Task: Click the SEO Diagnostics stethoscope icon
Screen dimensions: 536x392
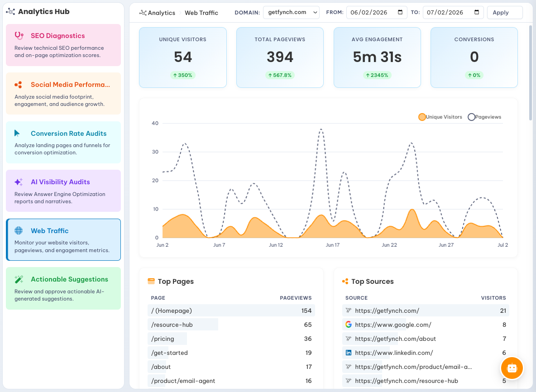Action: pos(19,36)
